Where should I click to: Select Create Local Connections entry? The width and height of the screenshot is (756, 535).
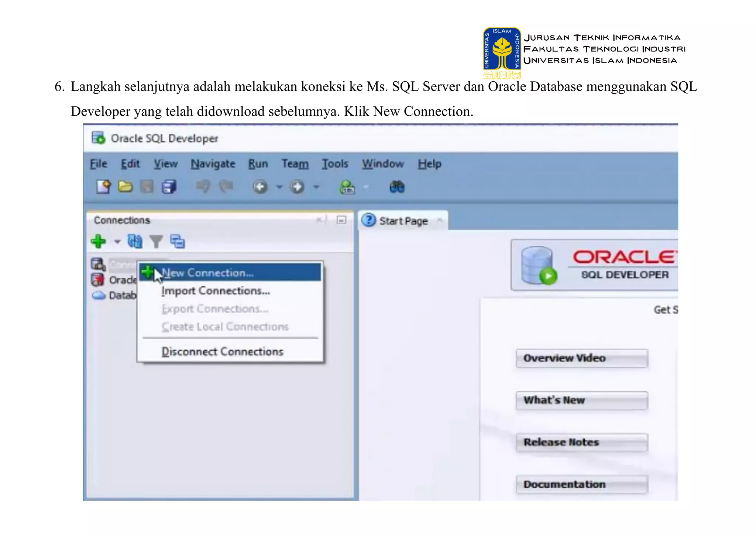click(x=230, y=327)
